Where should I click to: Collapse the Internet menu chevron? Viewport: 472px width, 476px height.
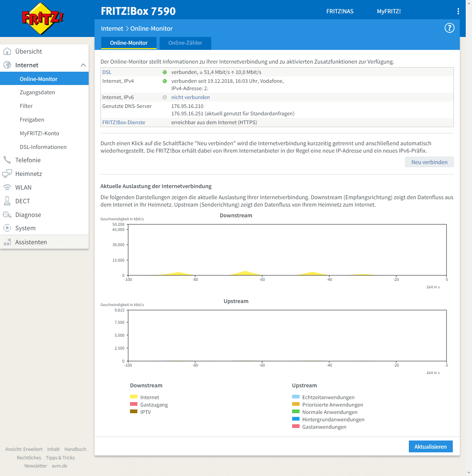pos(83,65)
